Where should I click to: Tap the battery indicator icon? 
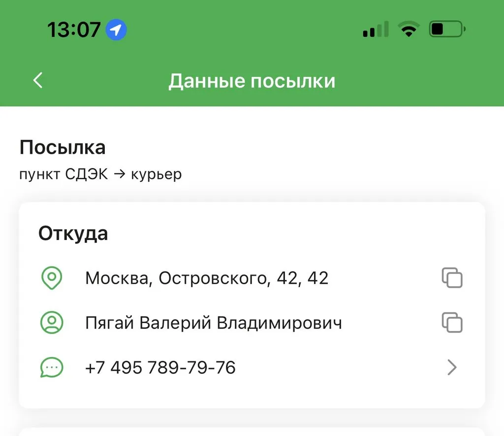coord(446,30)
